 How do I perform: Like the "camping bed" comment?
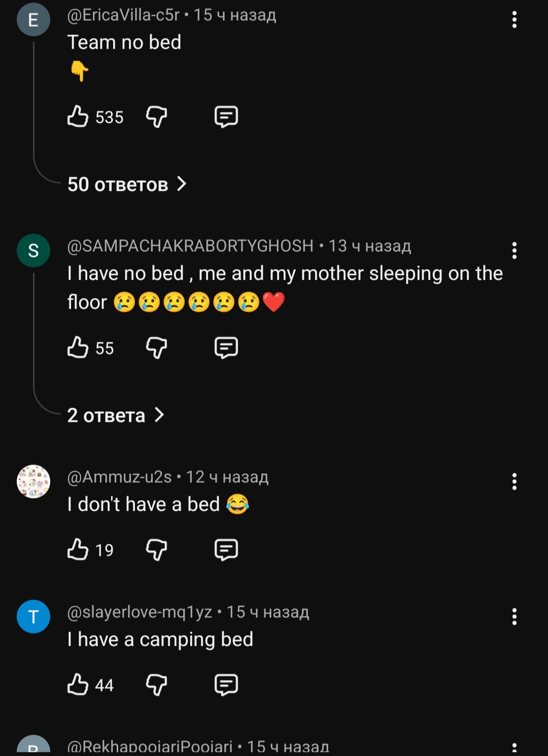click(x=78, y=684)
